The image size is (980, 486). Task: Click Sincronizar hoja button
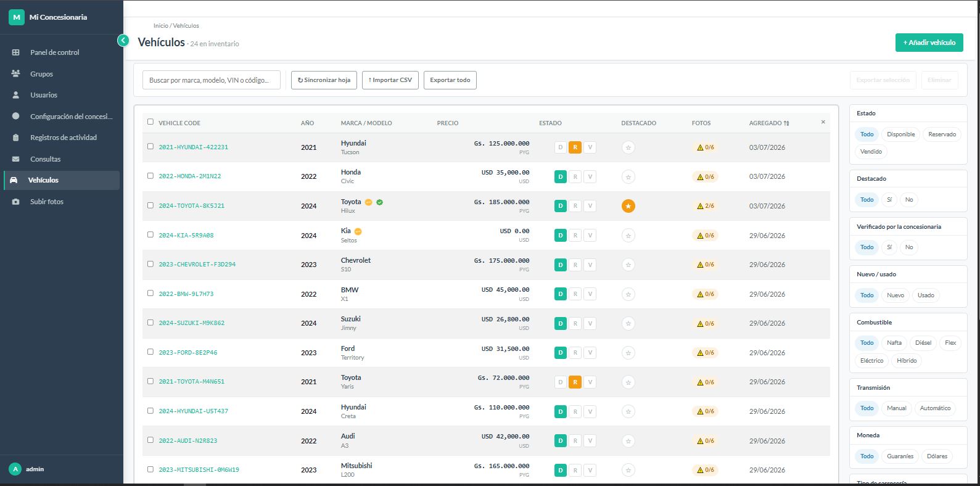coord(324,80)
